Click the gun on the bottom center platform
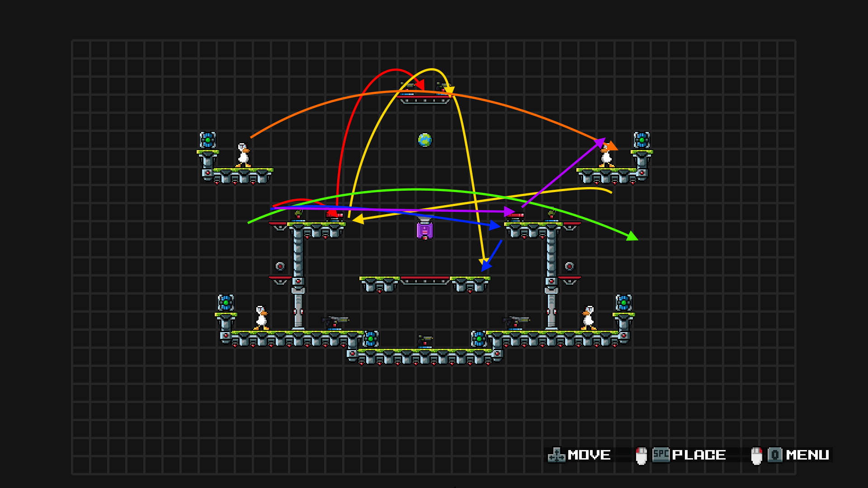 425,340
